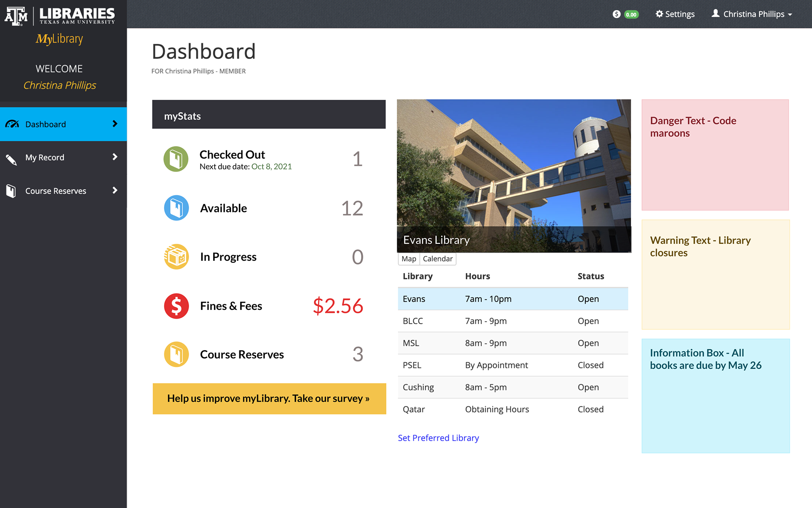The height and width of the screenshot is (508, 812).
Task: Switch to the Map tab
Action: tap(409, 259)
